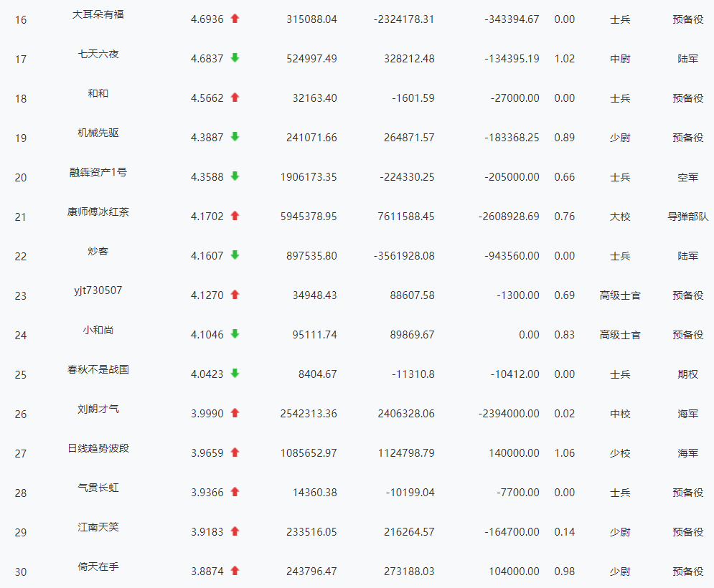Click the group 期权 in row 25
The image size is (714, 588).
(688, 374)
